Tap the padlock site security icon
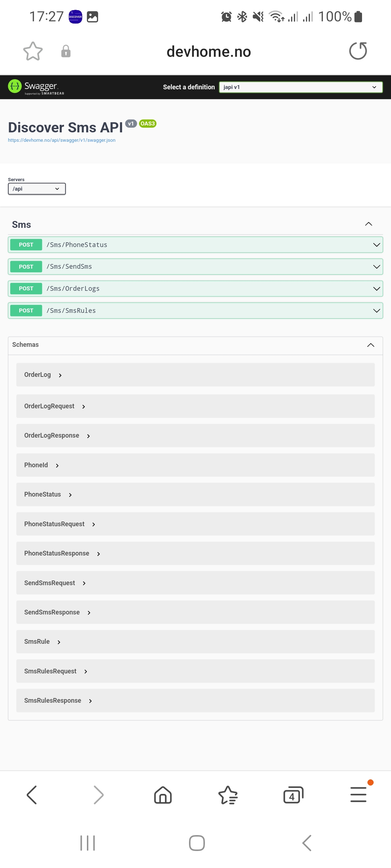Screen dimensions: 391x868 coord(66,51)
